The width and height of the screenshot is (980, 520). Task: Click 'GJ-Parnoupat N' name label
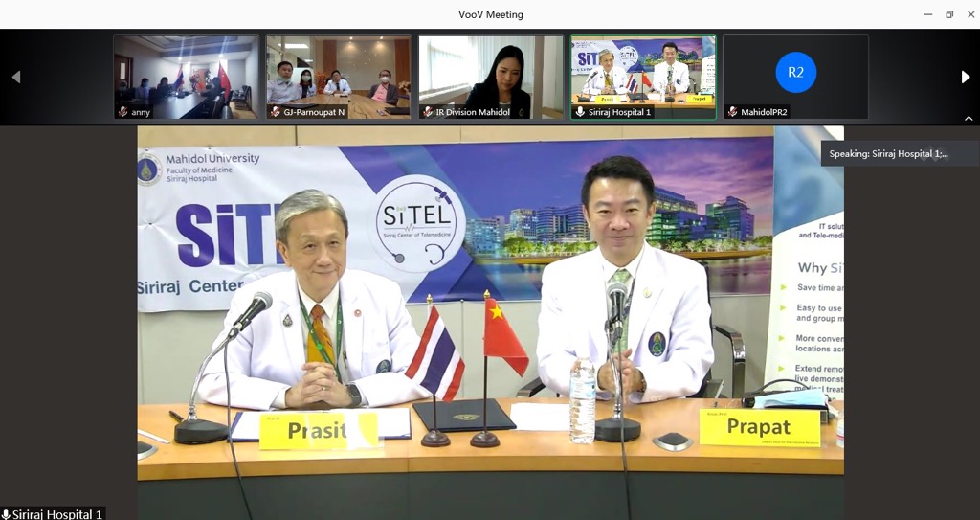pyautogui.click(x=314, y=113)
